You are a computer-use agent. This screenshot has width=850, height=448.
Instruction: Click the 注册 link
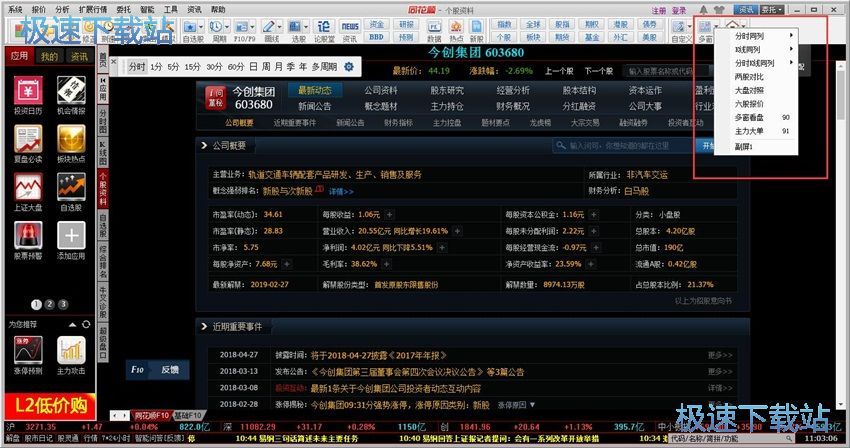tap(658, 10)
